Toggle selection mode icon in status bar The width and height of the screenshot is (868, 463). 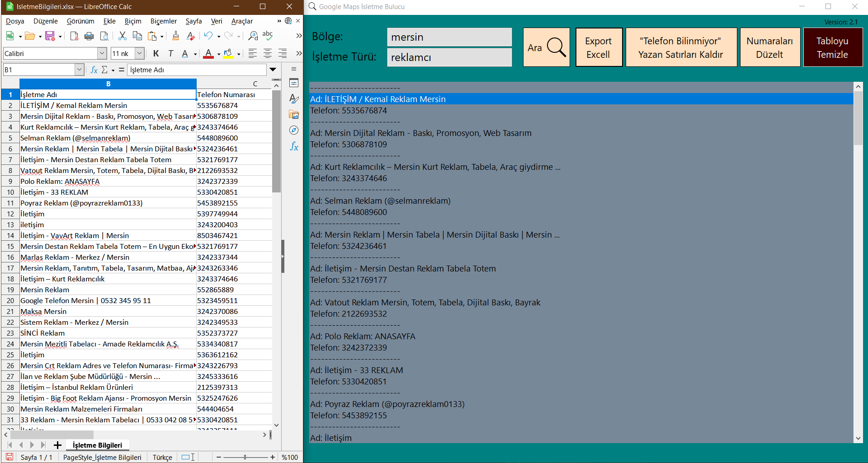[188, 457]
